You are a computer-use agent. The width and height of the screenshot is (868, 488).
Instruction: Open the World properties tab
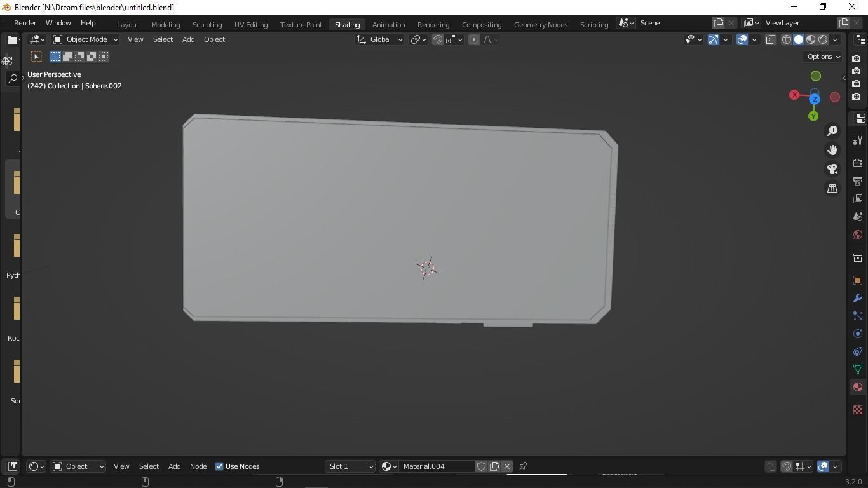(858, 234)
